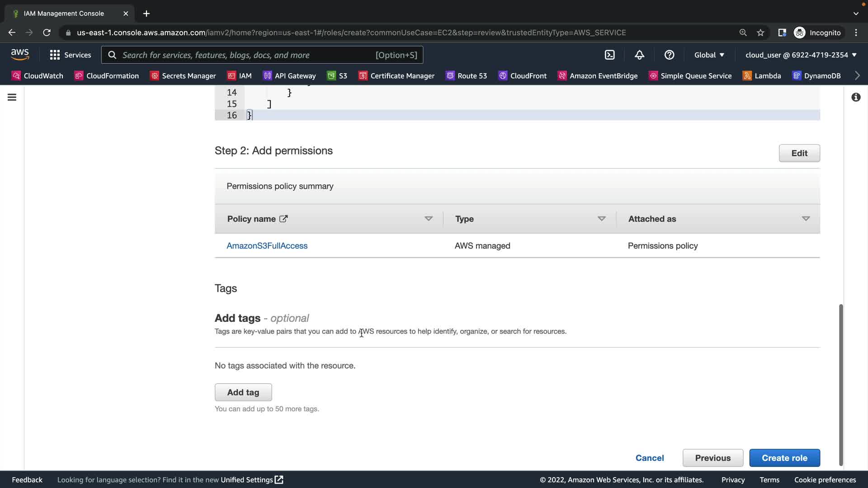Open the info panel icon
This screenshot has height=488, width=868.
(x=856, y=97)
